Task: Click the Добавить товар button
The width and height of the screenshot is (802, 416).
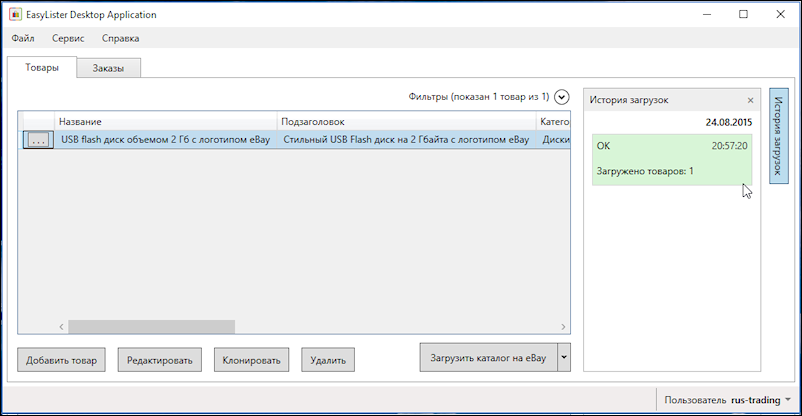Action: 61,360
